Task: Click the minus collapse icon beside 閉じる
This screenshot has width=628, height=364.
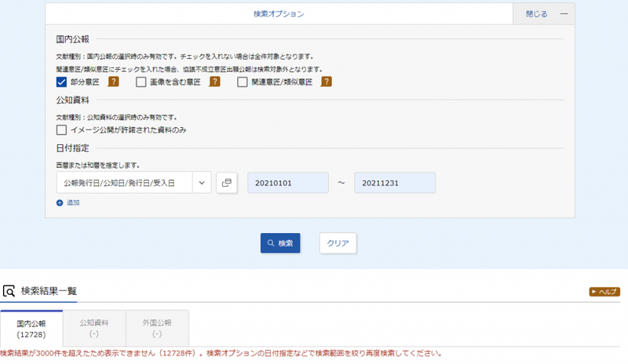Action: tap(564, 14)
